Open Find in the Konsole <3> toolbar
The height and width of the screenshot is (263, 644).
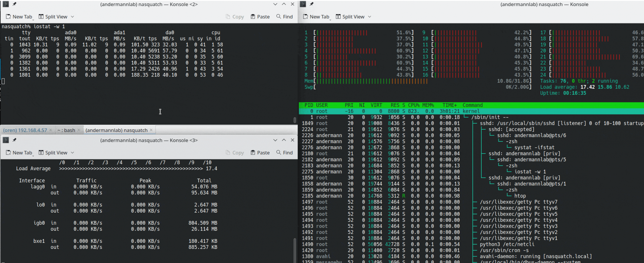point(284,152)
